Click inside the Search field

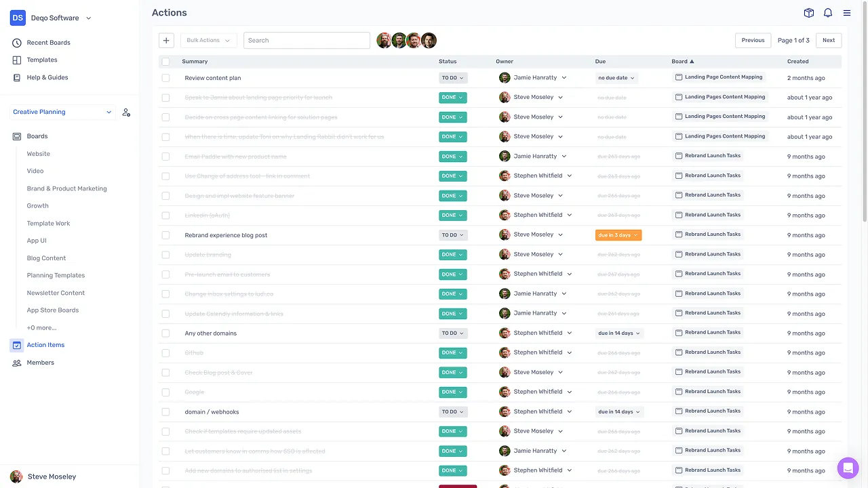(307, 40)
